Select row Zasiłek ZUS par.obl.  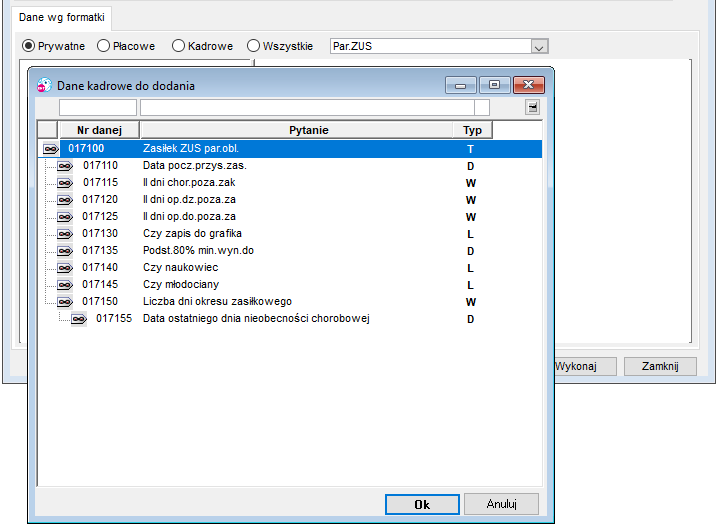(x=290, y=149)
